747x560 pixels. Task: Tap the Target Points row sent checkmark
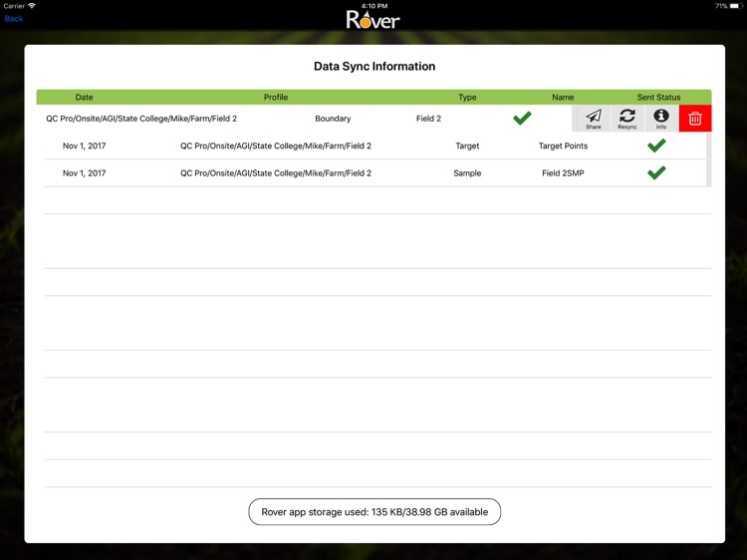(656, 145)
